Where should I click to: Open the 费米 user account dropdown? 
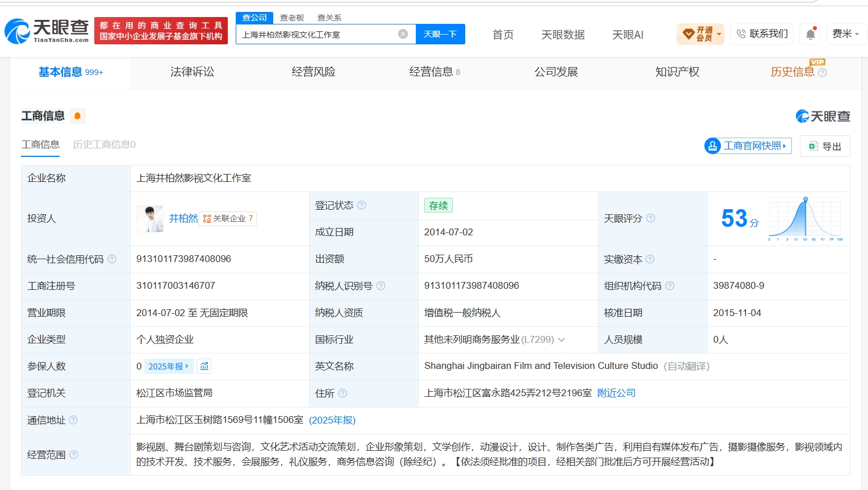click(846, 34)
